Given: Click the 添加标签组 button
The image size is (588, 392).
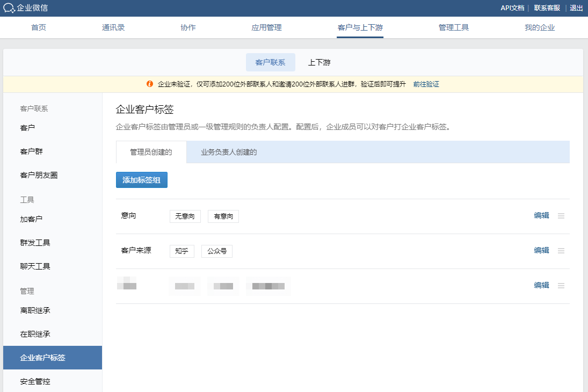Looking at the screenshot, I should (x=142, y=180).
